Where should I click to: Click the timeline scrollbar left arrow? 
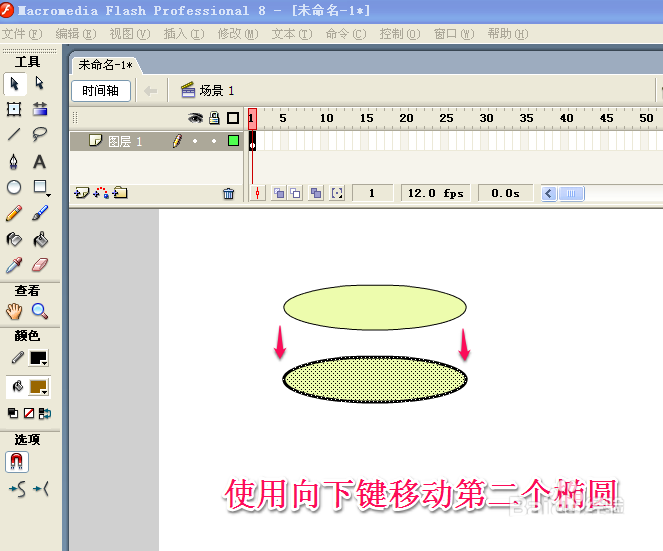click(549, 194)
